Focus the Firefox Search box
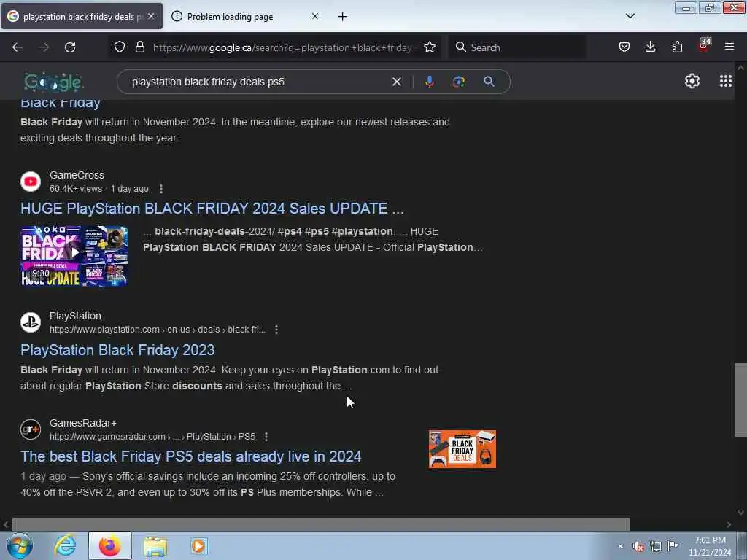This screenshot has height=560, width=747. coord(517,47)
